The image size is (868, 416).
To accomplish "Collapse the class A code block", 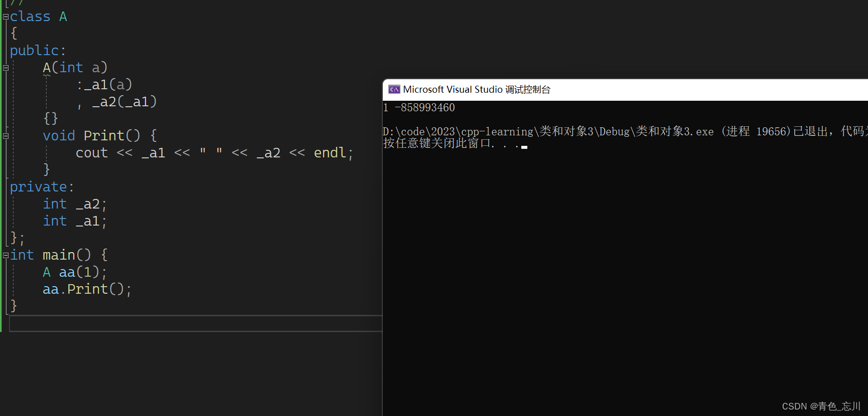I will pos(6,17).
